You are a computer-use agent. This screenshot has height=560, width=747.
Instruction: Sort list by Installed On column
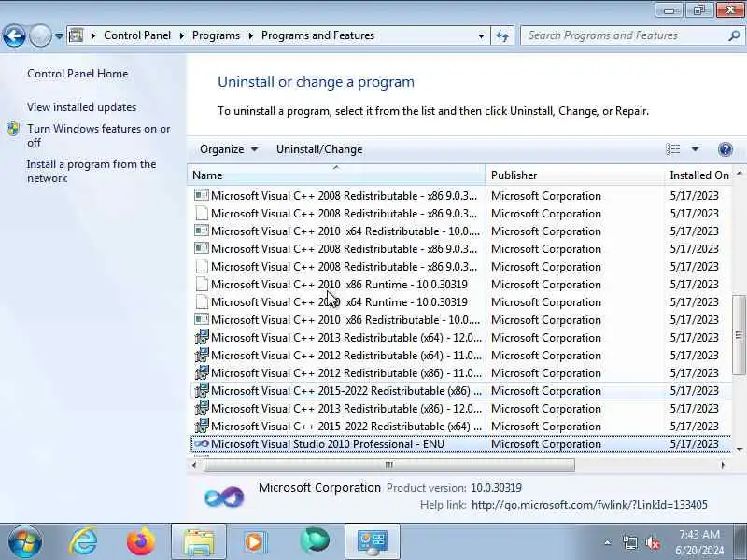pos(698,175)
